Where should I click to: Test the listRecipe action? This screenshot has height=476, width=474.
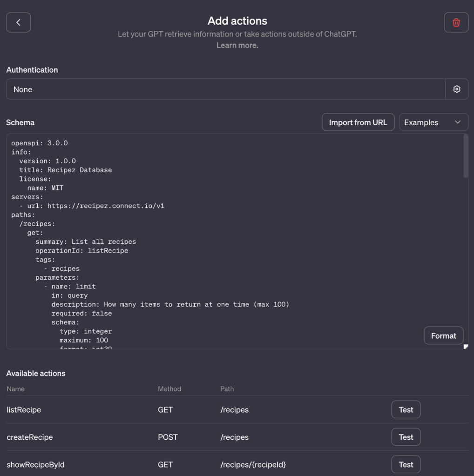point(406,410)
